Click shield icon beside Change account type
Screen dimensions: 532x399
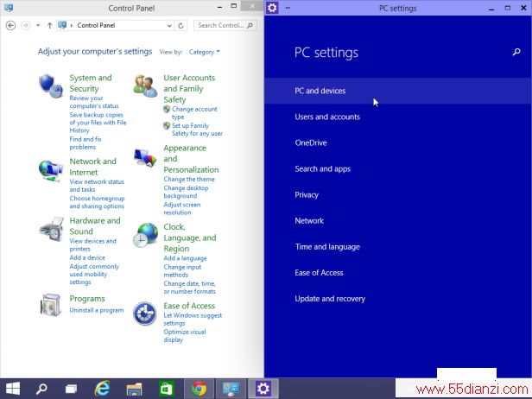167,109
